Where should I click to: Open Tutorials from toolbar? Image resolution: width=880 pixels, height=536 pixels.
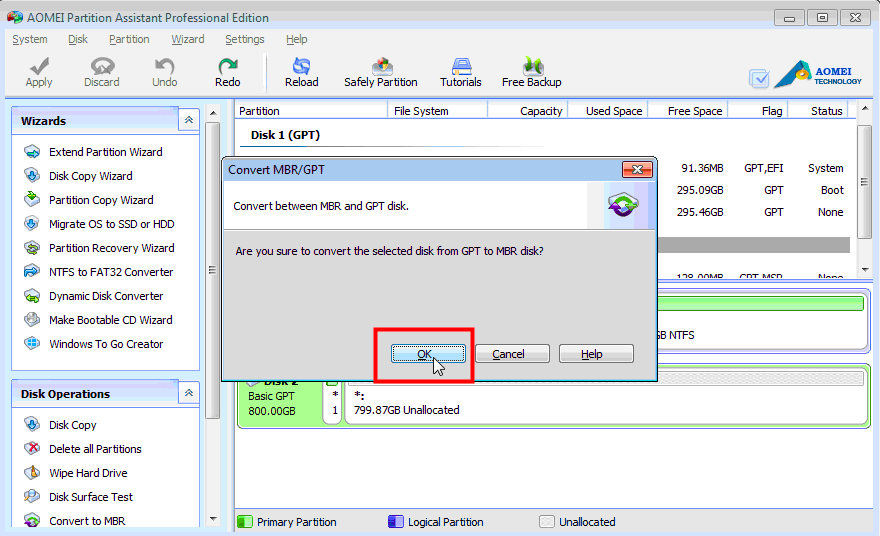(x=461, y=72)
